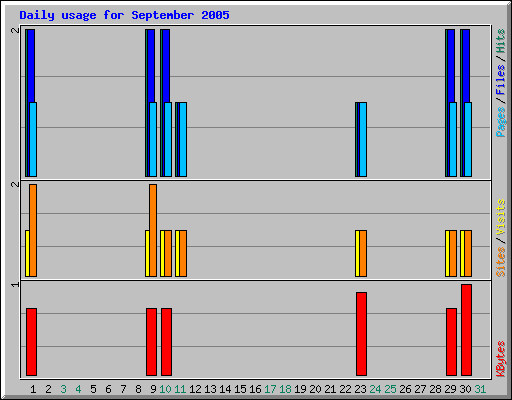This screenshot has height=400, width=512.
Task: Select day label 6 on the axis
Action: coord(108,389)
